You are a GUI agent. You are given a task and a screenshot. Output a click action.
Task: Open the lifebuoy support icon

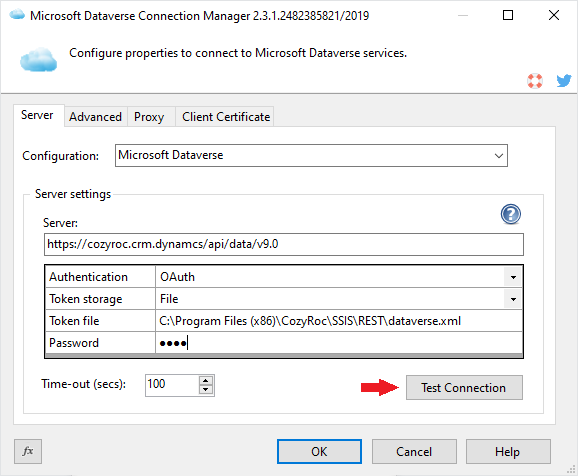535,81
